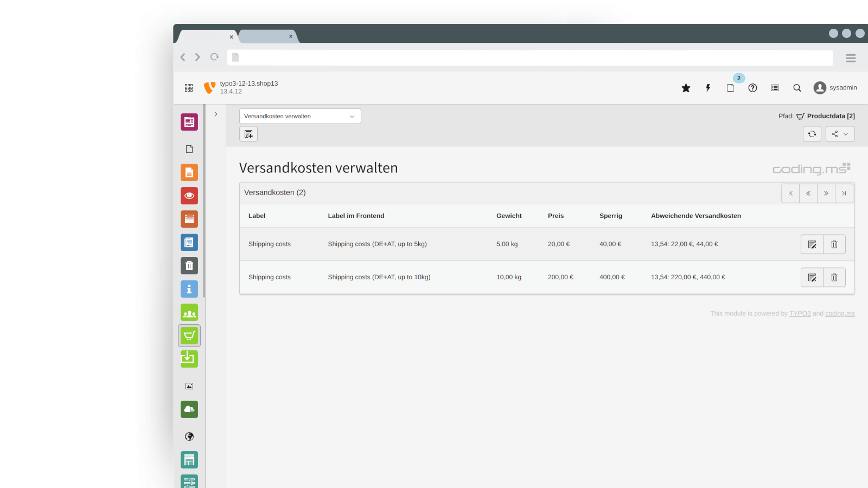Close the first browser tab
Viewport: 868px width, 488px height.
pyautogui.click(x=231, y=37)
